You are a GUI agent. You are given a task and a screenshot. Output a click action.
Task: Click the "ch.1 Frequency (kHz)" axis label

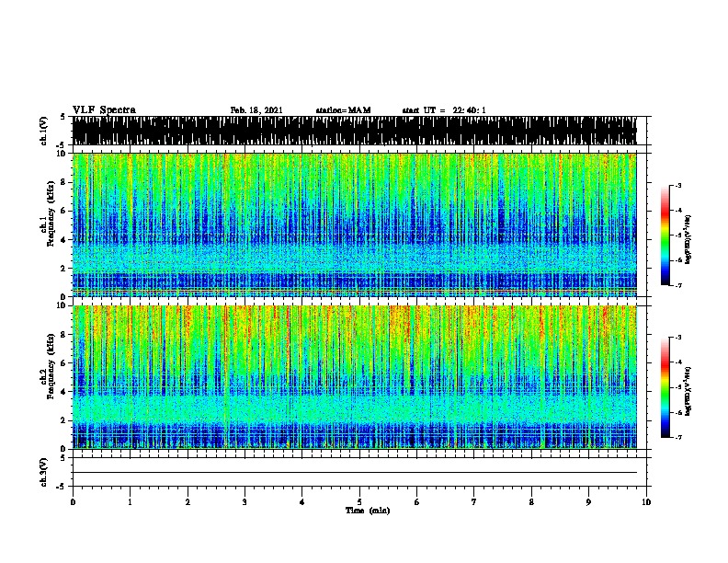[47, 214]
